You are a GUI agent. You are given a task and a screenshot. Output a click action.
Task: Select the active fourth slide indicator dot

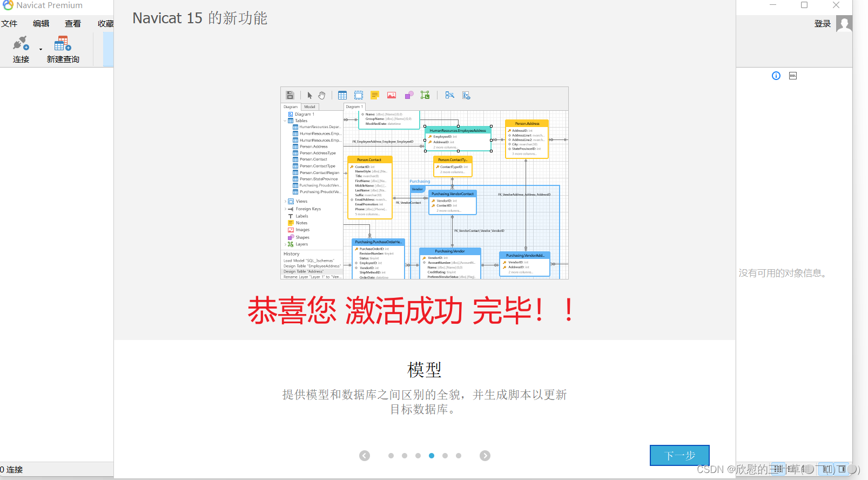pyautogui.click(x=432, y=456)
